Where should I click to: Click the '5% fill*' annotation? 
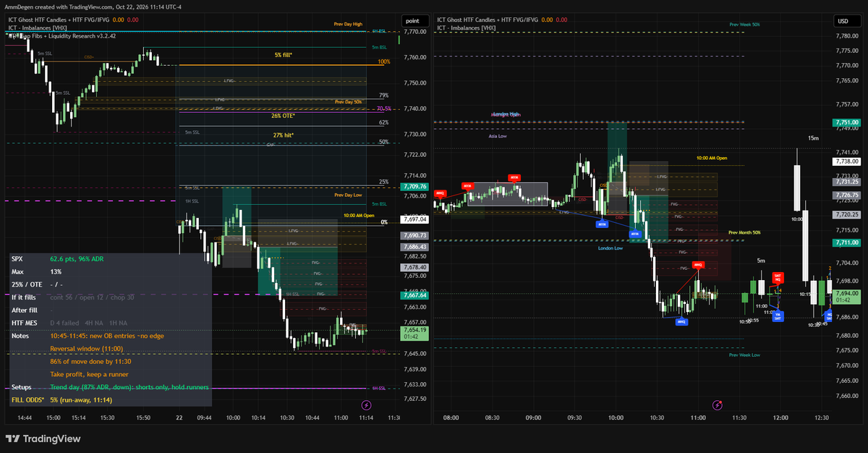click(x=282, y=55)
